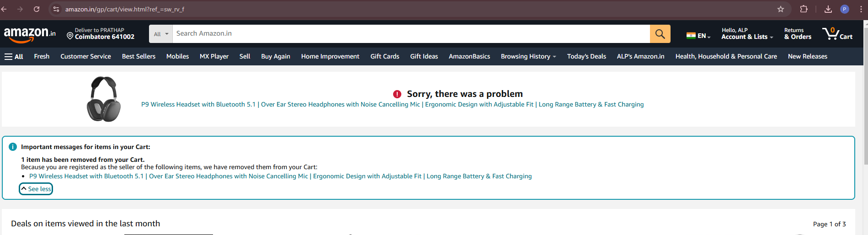Reload the page with the refresh icon
The width and height of the screenshot is (868, 235).
[x=37, y=9]
